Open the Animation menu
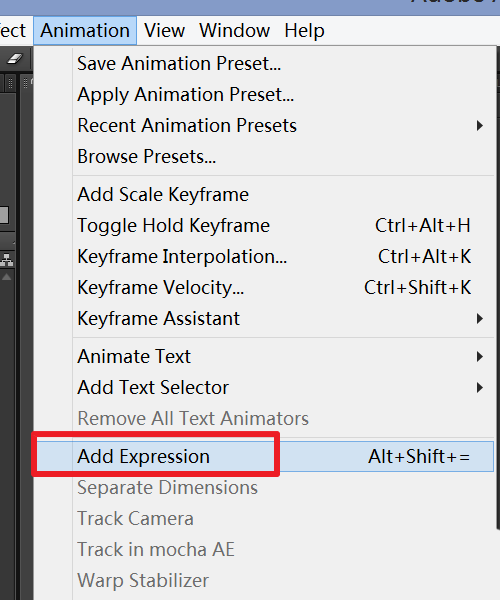500x600 pixels. pyautogui.click(x=85, y=31)
